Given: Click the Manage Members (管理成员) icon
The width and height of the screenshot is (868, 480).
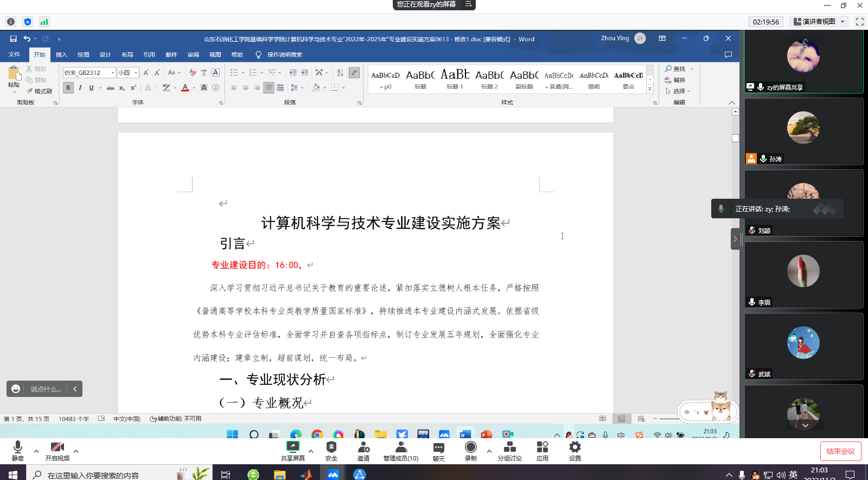Looking at the screenshot, I should tap(401, 447).
